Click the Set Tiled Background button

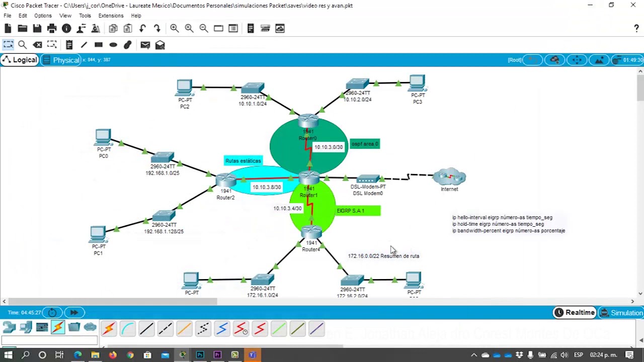599,60
